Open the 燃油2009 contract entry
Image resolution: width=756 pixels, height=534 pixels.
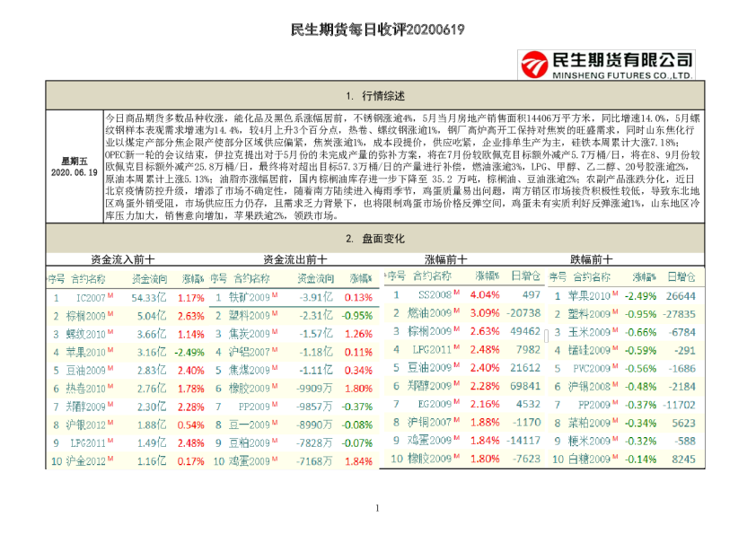tap(429, 312)
